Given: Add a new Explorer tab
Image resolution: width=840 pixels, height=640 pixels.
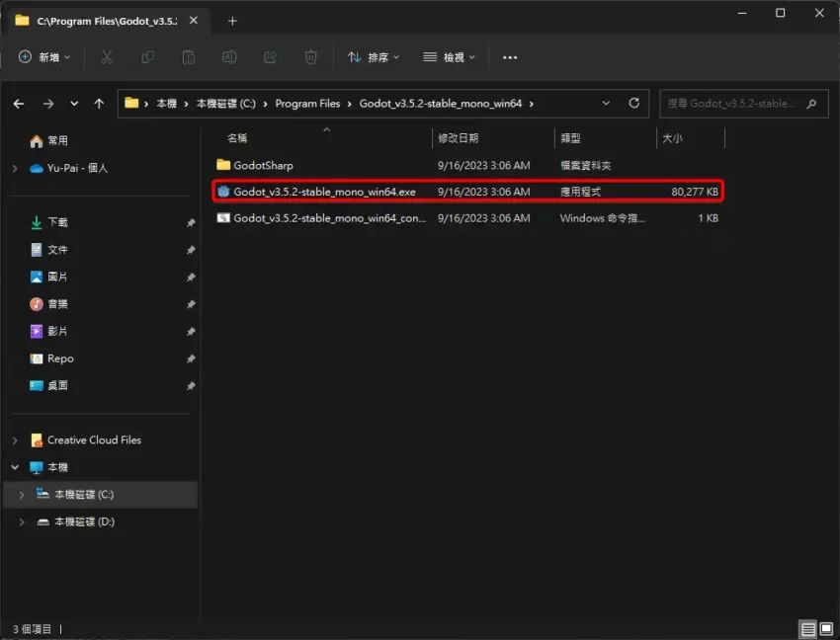Looking at the screenshot, I should [x=232, y=21].
